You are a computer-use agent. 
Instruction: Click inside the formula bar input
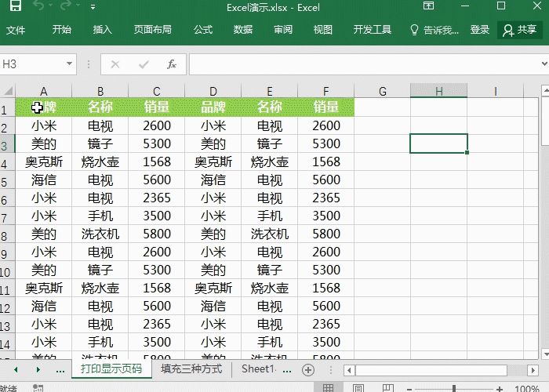coord(364,64)
